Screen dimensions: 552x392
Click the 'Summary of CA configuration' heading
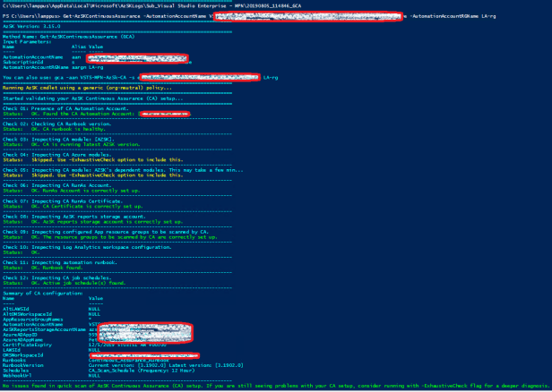point(40,294)
